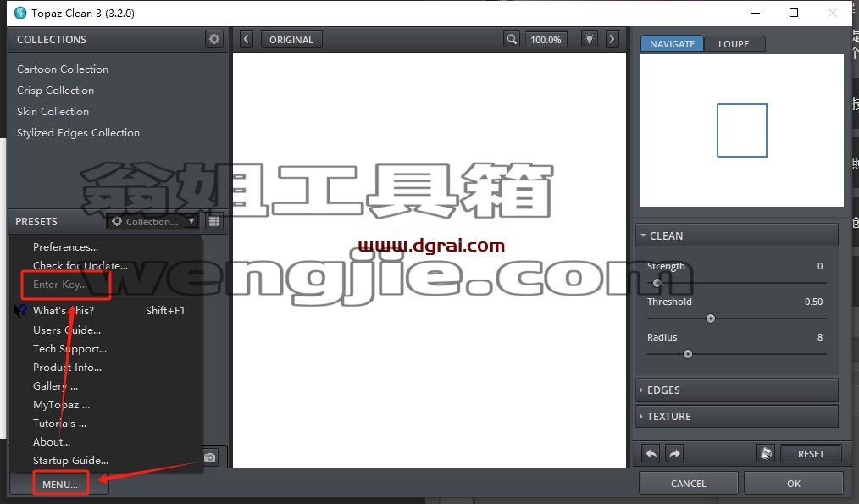Click the Radius value 8
Screen dimensions: 859x504
(819, 337)
